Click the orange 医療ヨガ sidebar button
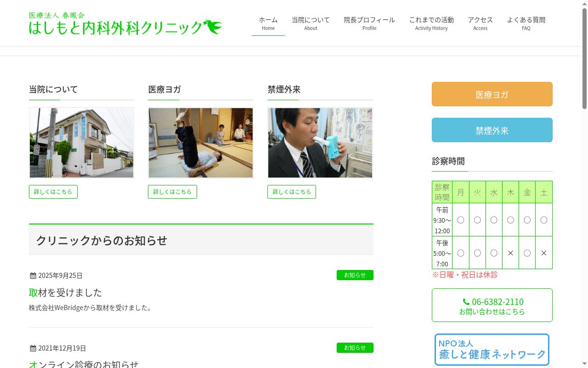Screen dimensions: 588x368 tap(492, 94)
